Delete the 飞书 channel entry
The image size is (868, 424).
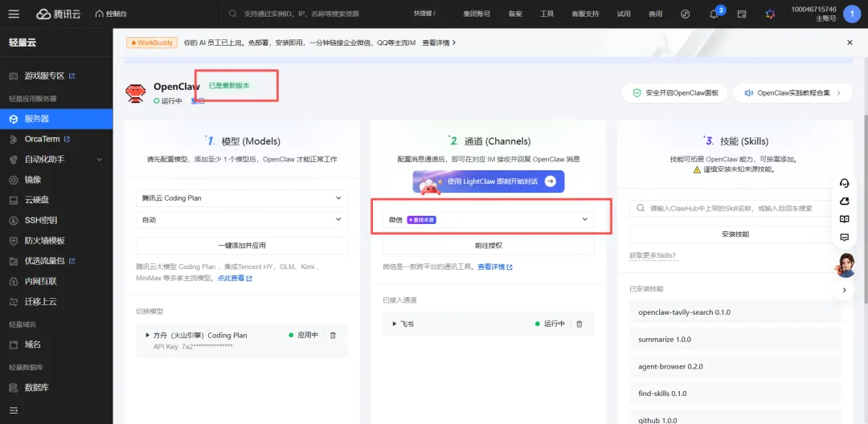pyautogui.click(x=579, y=324)
